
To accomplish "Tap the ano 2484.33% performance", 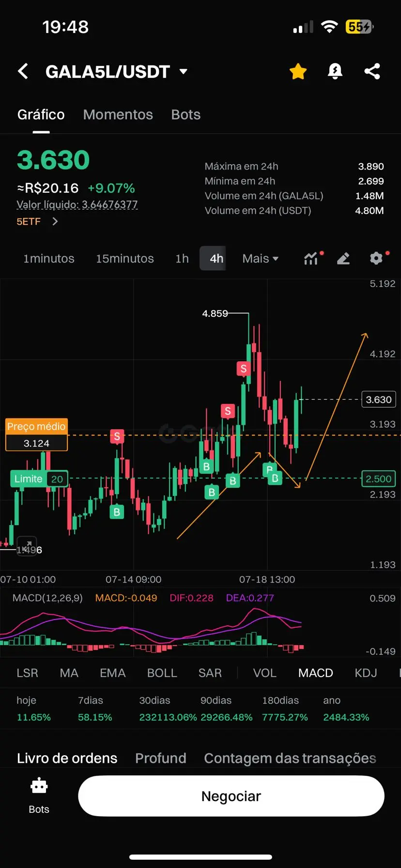I will click(x=346, y=709).
